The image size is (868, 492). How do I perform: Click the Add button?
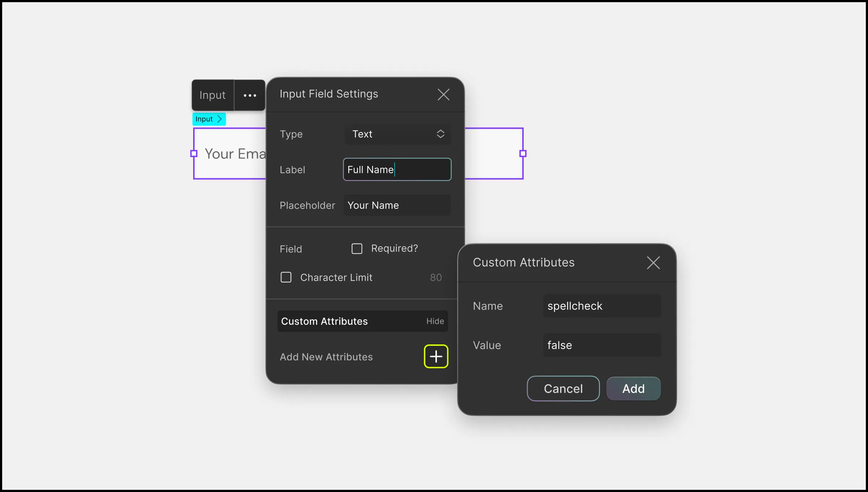(633, 389)
